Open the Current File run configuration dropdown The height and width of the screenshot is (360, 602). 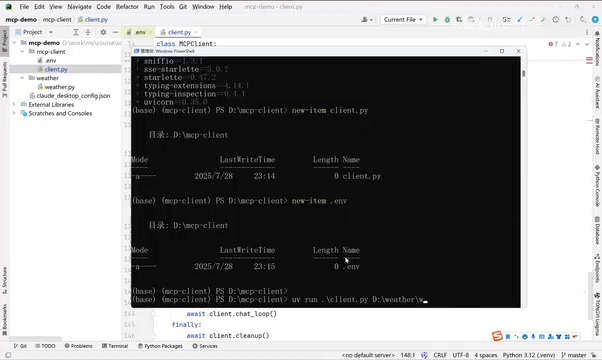pos(403,20)
